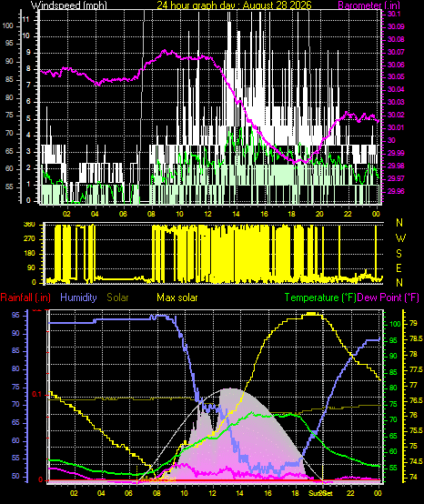
Task: Click the N compass label above W
Action: click(399, 222)
